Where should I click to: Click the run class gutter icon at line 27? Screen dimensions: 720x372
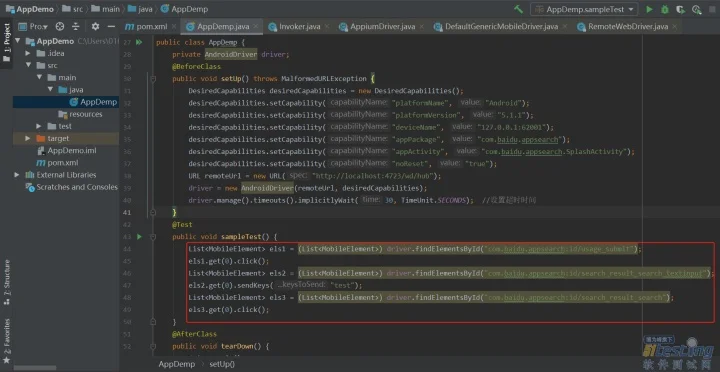pos(139,42)
